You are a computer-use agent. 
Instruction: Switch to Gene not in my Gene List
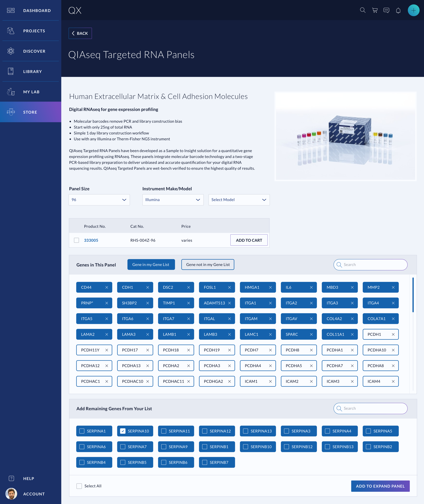pos(208,264)
